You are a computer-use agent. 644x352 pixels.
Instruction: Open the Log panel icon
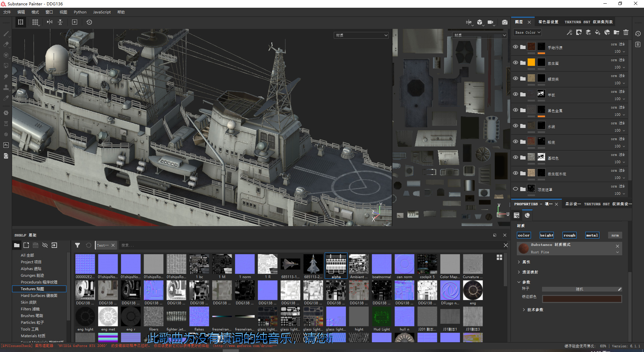point(638,44)
